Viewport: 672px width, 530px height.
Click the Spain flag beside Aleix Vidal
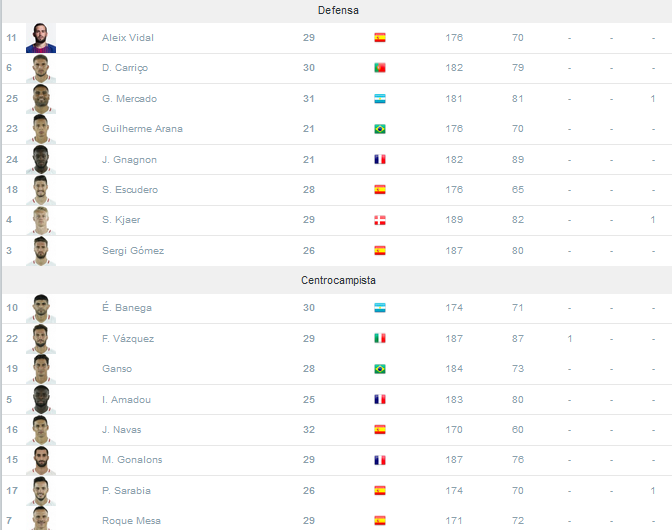click(380, 38)
